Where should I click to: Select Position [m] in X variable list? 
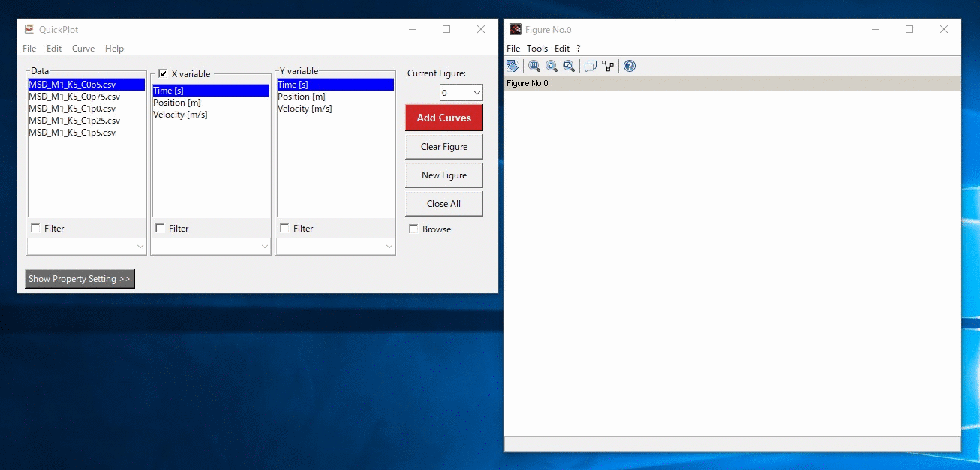point(211,103)
